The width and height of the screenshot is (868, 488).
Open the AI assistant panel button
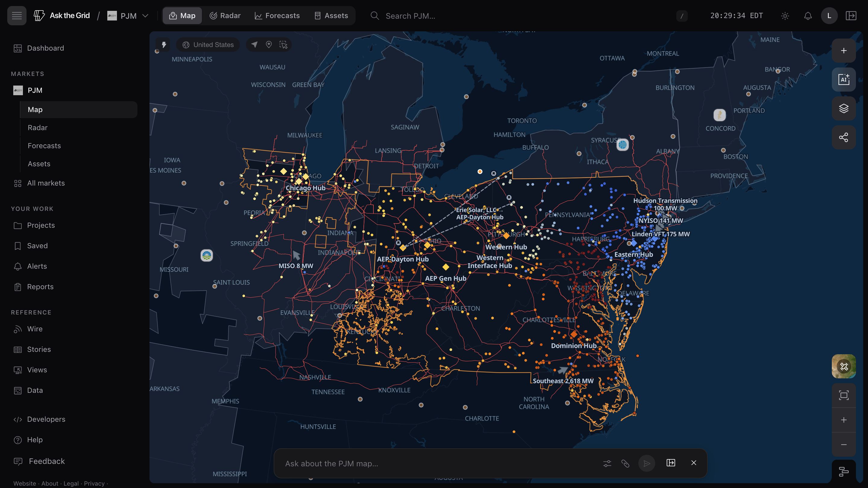(844, 80)
